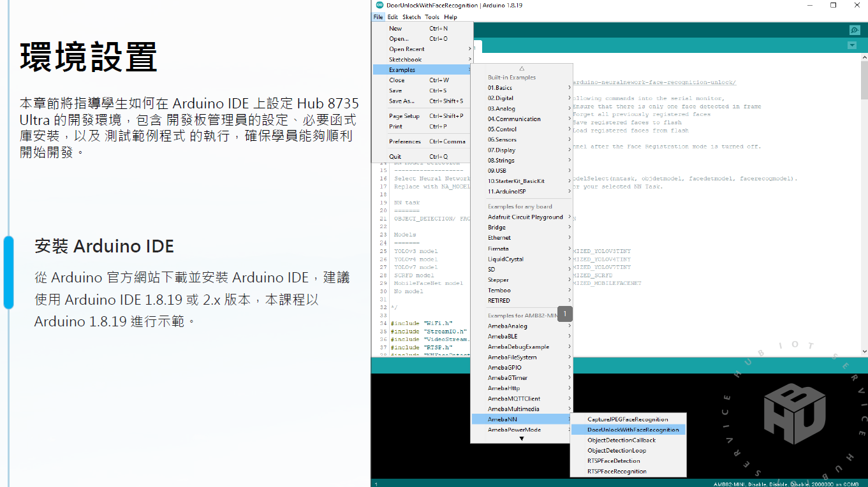This screenshot has width=868, height=487.
Task: Expand the Open Recent submenu
Action: [423, 49]
